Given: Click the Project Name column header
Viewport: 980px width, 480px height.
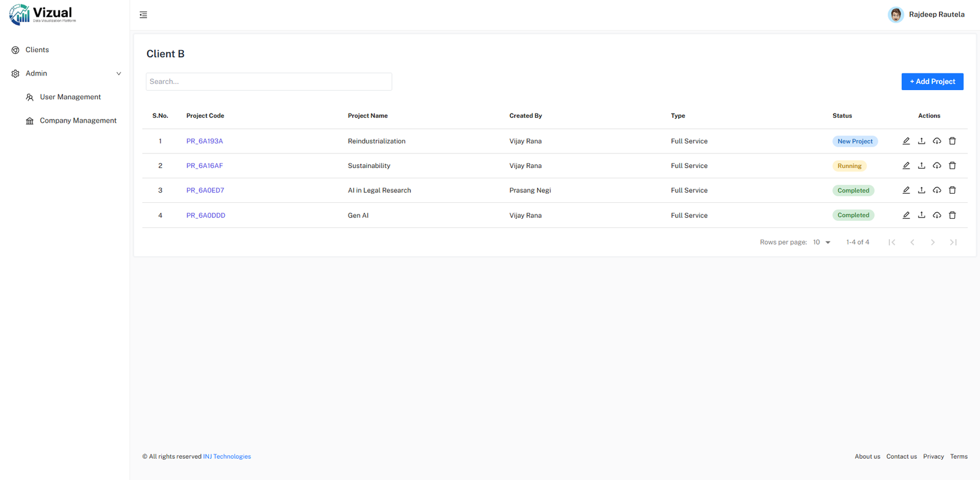Looking at the screenshot, I should point(367,116).
